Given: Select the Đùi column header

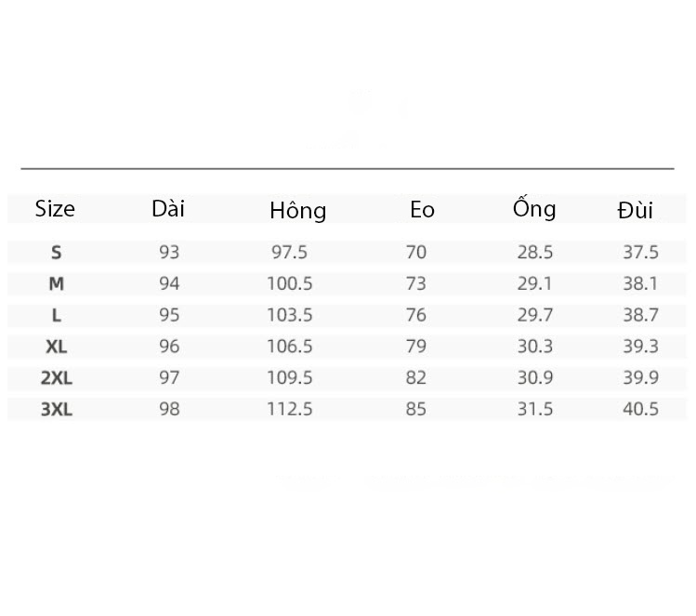Looking at the screenshot, I should pos(635,210).
